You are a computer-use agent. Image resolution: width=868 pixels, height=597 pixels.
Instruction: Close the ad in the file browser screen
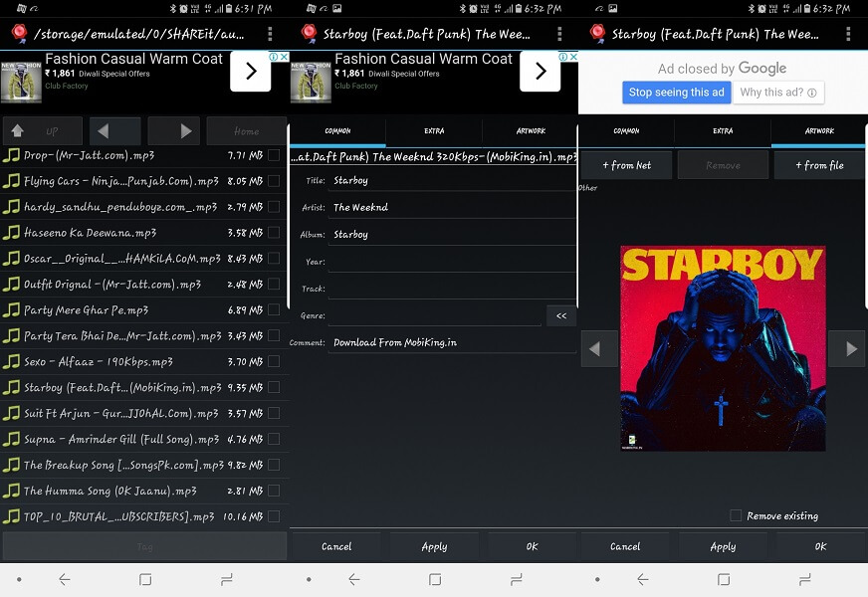pos(284,57)
